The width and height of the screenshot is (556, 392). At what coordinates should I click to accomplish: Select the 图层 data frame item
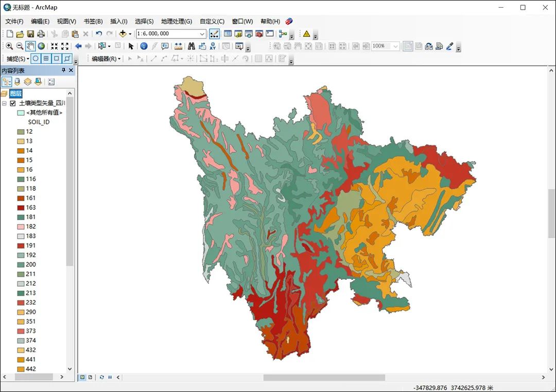16,94
